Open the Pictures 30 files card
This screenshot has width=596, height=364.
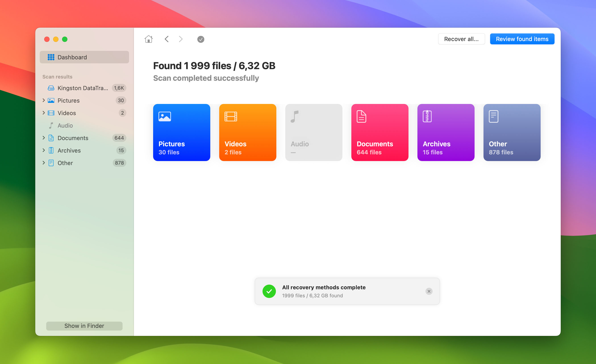(x=181, y=132)
